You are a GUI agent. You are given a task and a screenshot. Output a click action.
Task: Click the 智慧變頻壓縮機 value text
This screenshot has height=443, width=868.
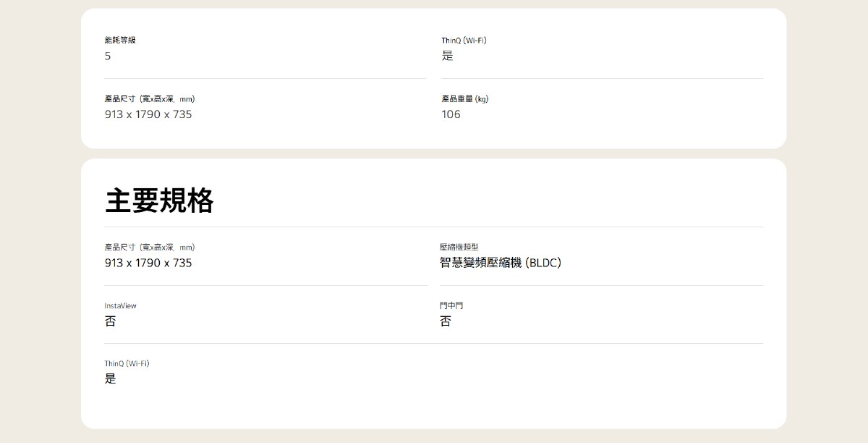pos(480,263)
